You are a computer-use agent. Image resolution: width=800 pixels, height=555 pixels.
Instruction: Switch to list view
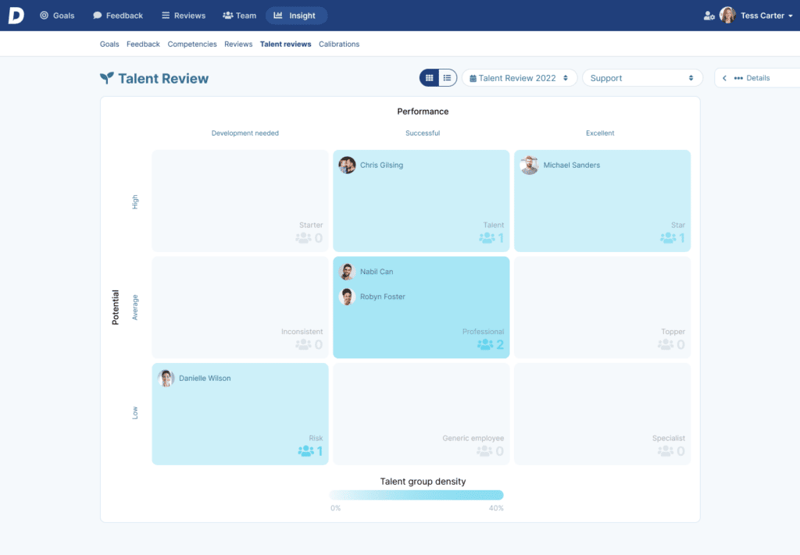tap(447, 78)
